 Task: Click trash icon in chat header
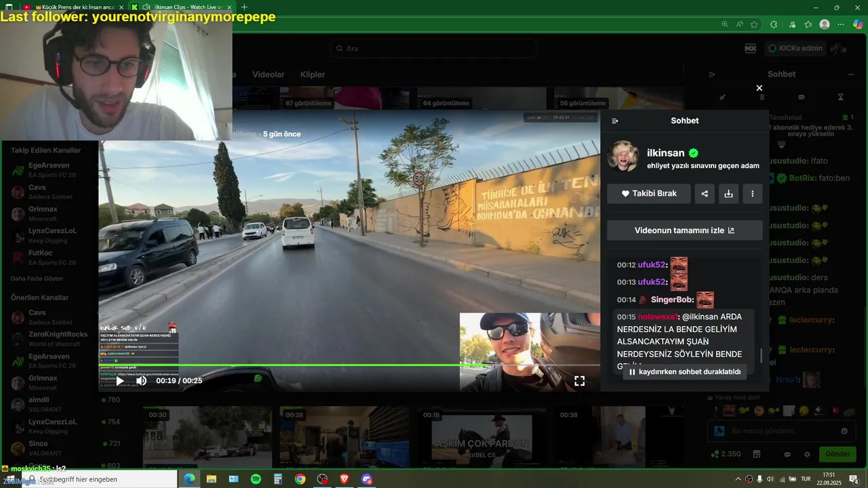click(x=762, y=98)
